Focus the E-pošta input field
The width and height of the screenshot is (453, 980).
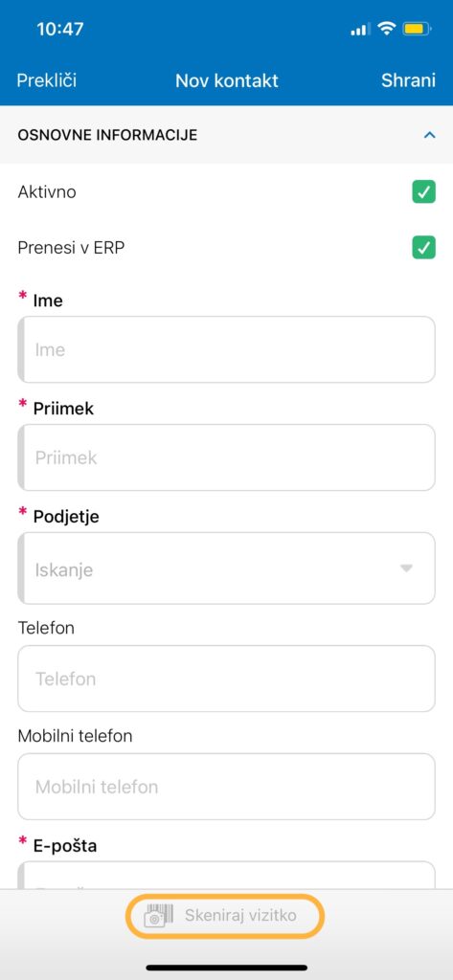click(x=226, y=875)
